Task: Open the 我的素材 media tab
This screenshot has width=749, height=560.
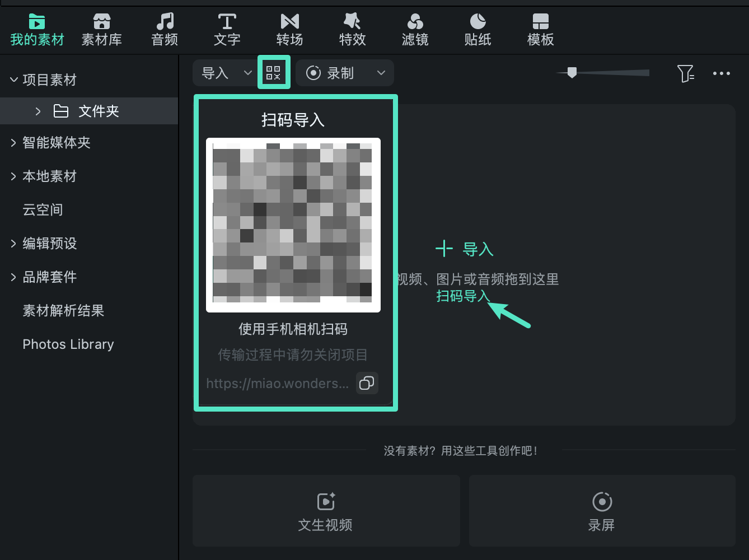Action: tap(37, 30)
